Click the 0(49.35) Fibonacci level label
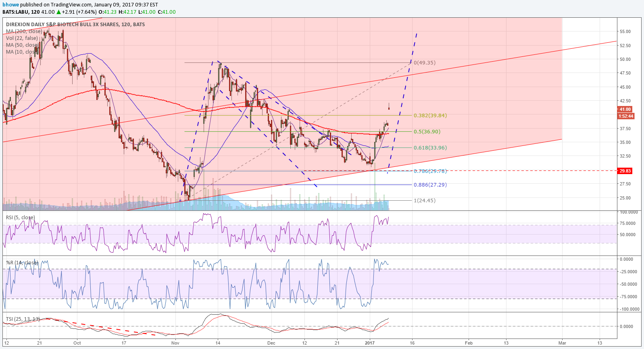 (x=425, y=62)
